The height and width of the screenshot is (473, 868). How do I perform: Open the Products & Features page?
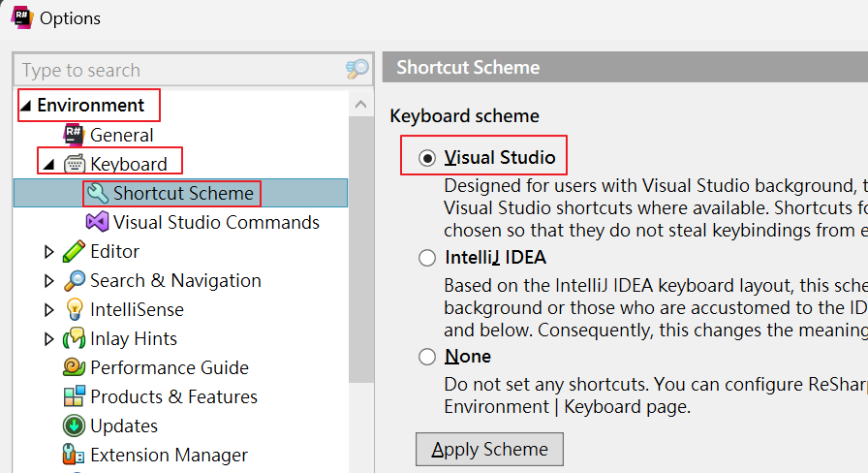click(x=173, y=396)
